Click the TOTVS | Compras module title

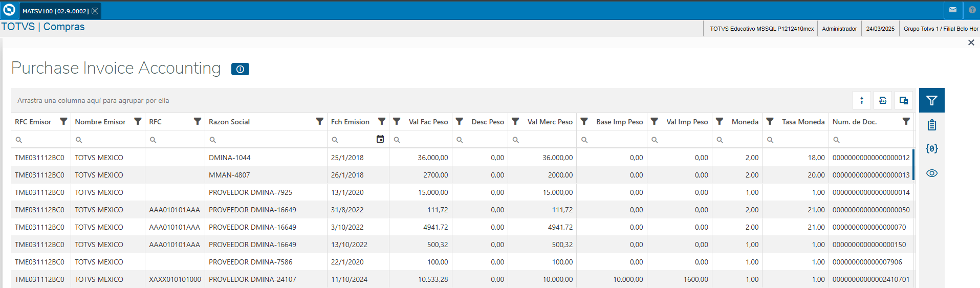click(x=43, y=27)
